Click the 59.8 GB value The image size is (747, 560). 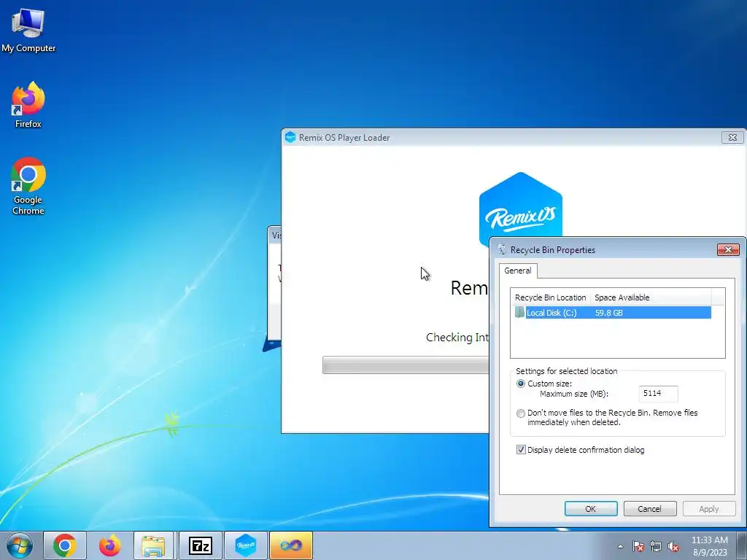click(608, 313)
